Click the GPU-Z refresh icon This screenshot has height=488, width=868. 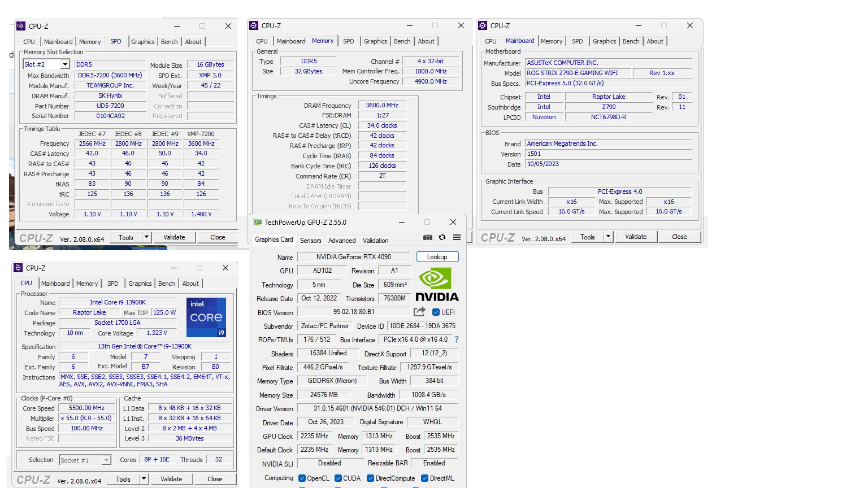(442, 237)
